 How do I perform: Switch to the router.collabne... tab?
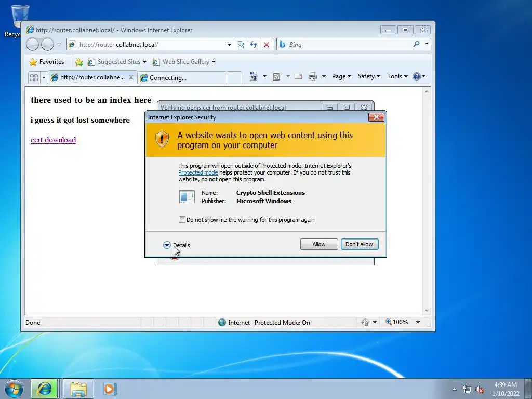point(87,77)
